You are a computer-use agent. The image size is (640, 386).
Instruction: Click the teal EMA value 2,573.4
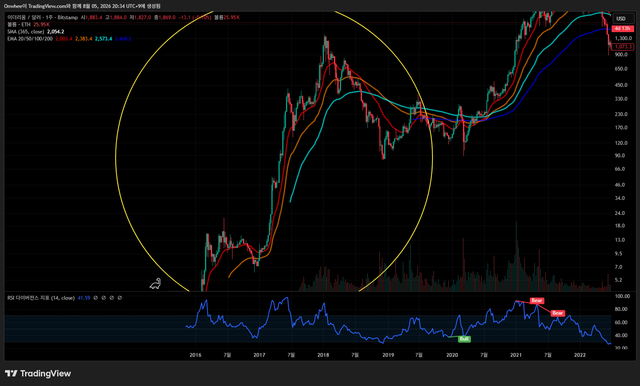pyautogui.click(x=103, y=38)
